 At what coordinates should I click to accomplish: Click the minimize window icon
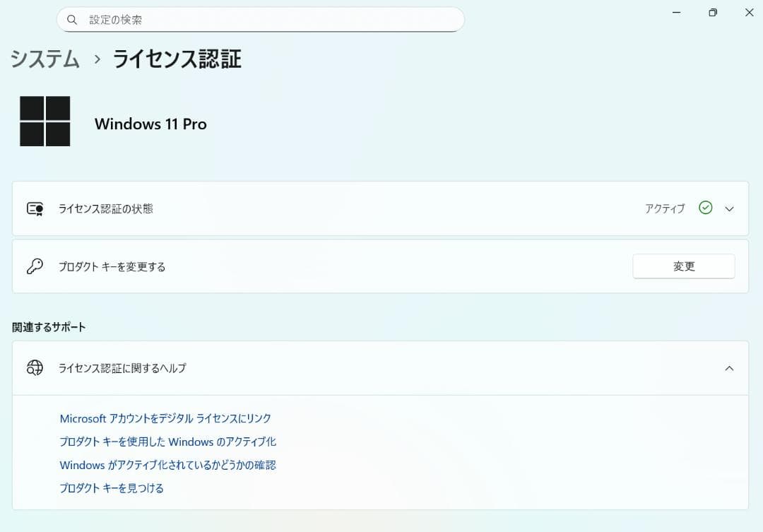(676, 12)
